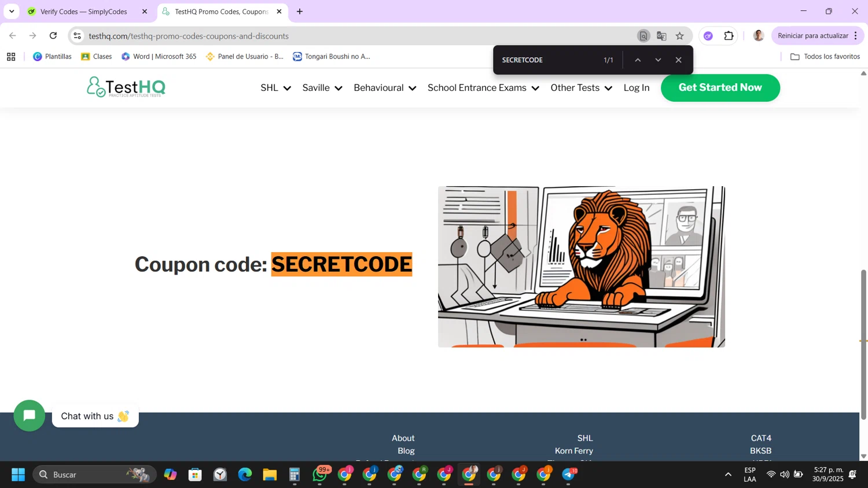Open the Korn Ferry footer link
868x488 pixels.
coord(574,451)
